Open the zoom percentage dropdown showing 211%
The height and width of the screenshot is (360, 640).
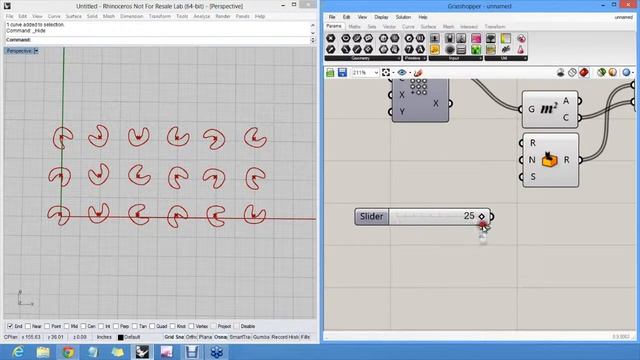(376, 73)
